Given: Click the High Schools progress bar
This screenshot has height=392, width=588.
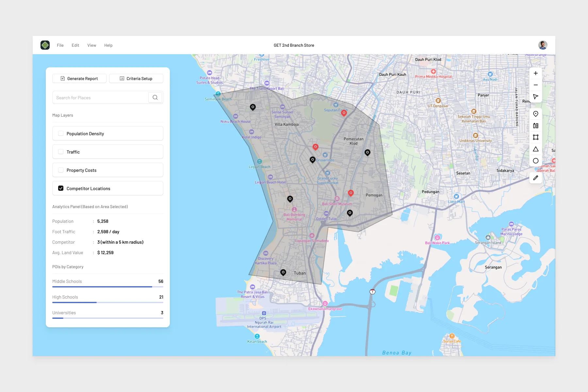Looking at the screenshot, I should (108, 302).
